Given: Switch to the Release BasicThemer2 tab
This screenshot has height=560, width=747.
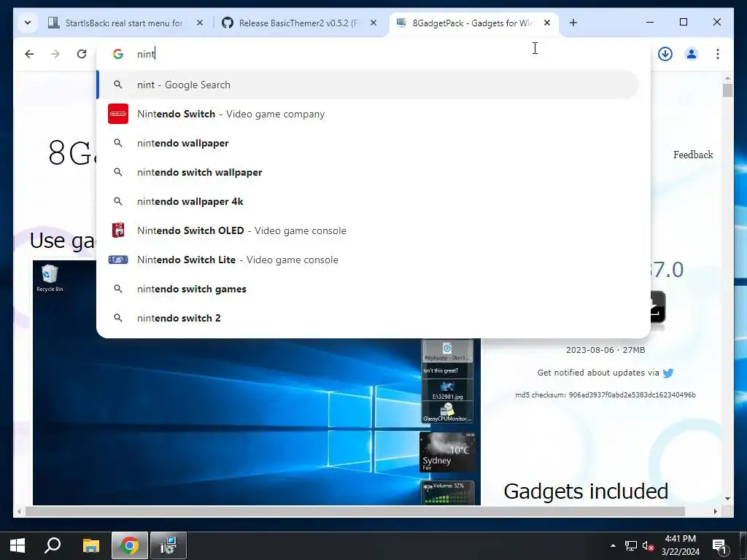Looking at the screenshot, I should click(x=298, y=23).
